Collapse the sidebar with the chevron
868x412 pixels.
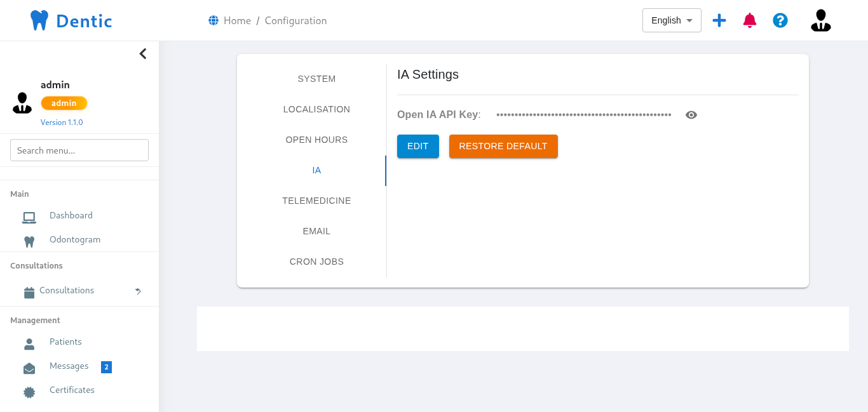tap(143, 54)
